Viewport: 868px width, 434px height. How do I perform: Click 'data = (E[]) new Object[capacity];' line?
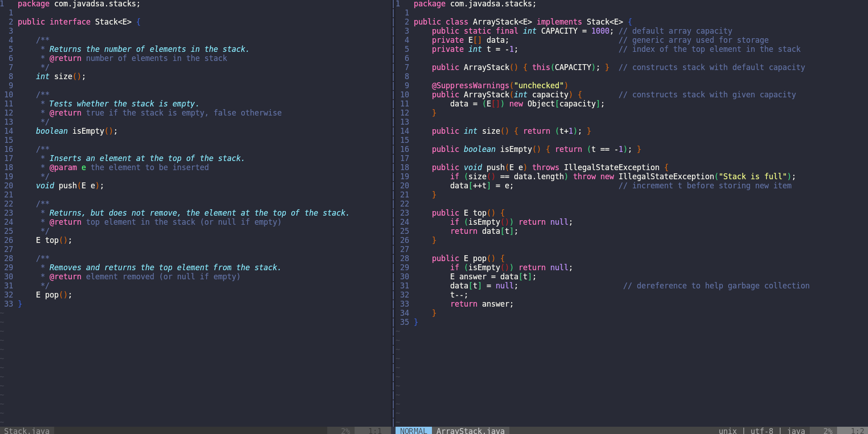coord(528,104)
